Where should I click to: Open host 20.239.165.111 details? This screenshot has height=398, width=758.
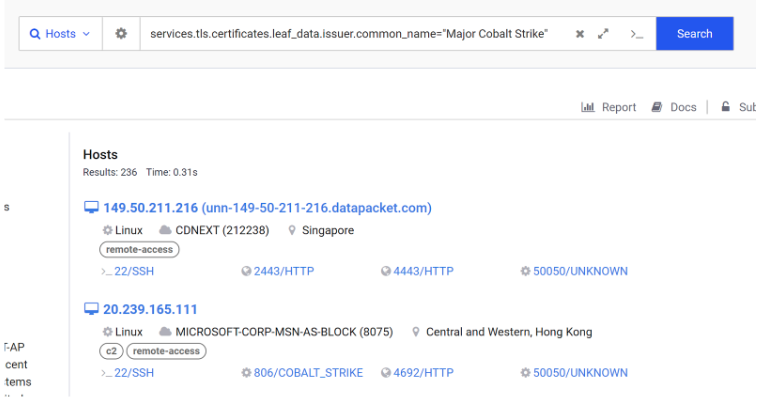[150, 310]
